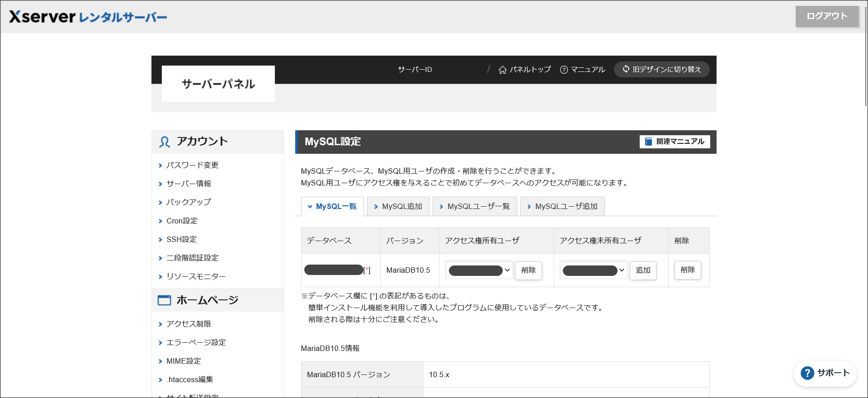868x398 pixels.
Task: Click the home icon beside パネルトップ
Action: click(x=502, y=70)
